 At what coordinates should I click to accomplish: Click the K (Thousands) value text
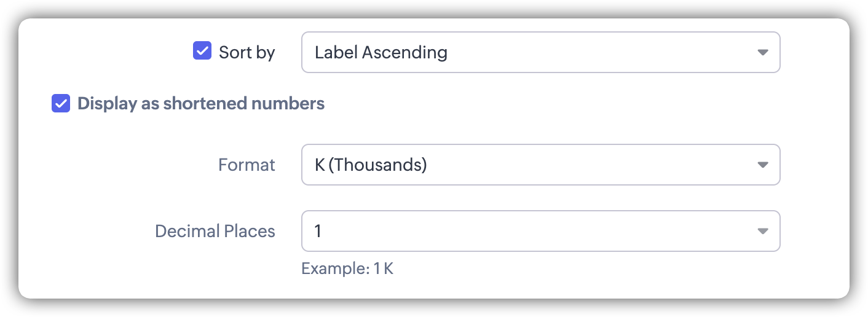[370, 165]
